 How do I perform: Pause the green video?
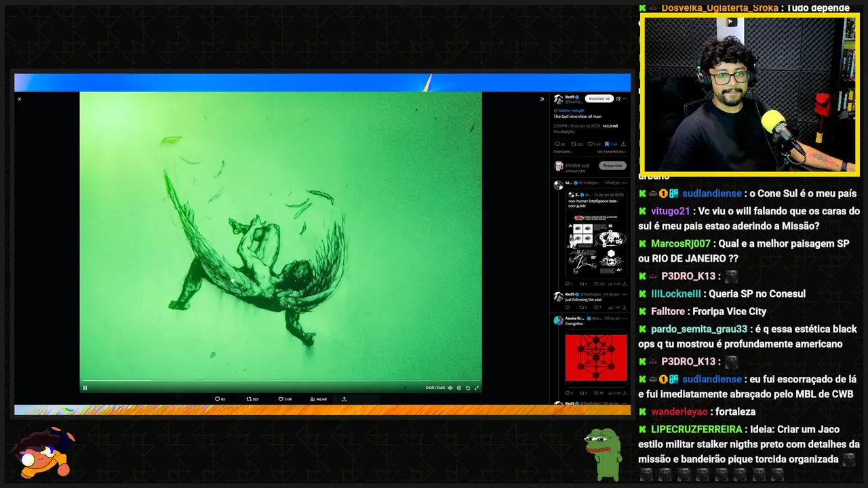[x=85, y=388]
